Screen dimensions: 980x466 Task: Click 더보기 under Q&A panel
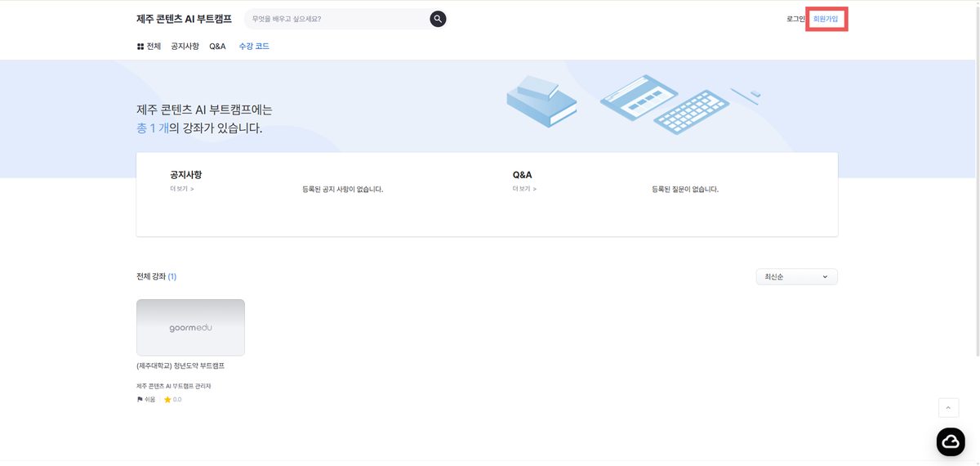524,189
